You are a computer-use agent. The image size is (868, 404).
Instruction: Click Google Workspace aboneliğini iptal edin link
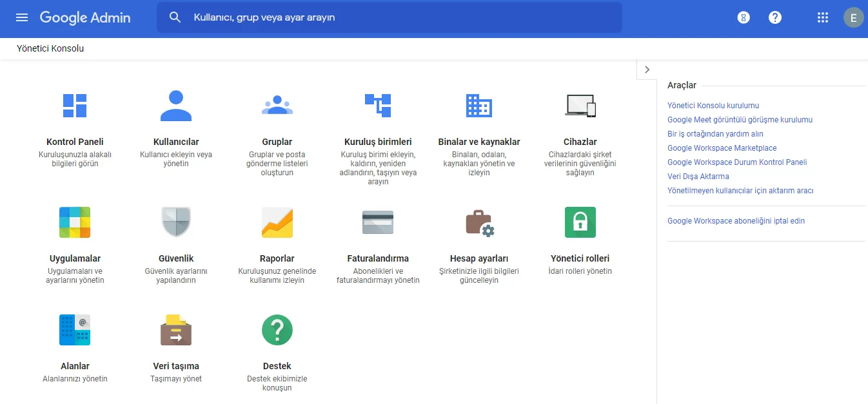click(736, 220)
